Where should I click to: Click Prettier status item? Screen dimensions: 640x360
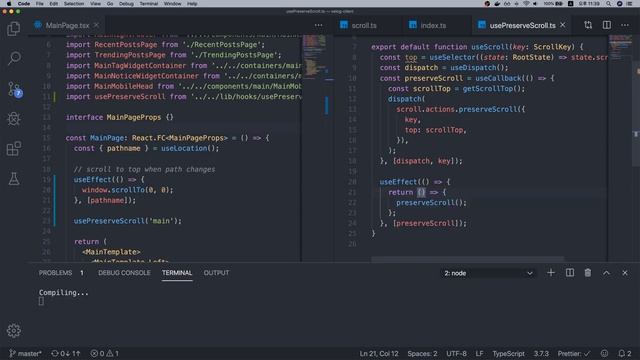(574, 353)
